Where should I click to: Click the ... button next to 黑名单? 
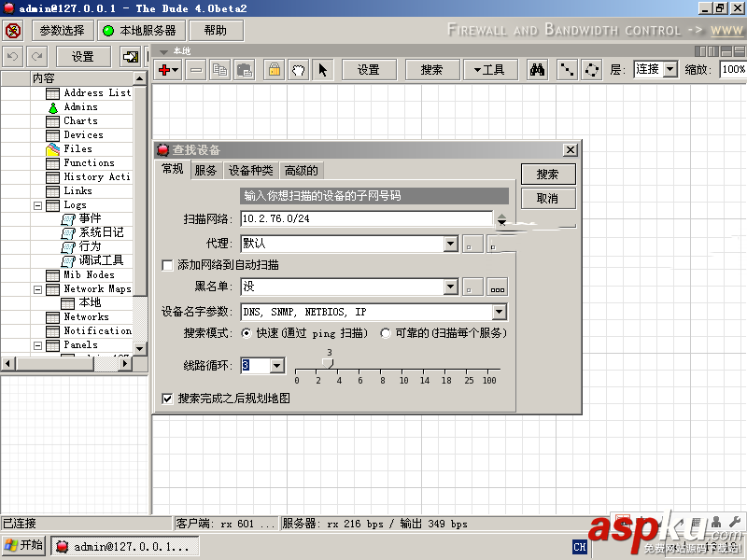click(x=498, y=287)
